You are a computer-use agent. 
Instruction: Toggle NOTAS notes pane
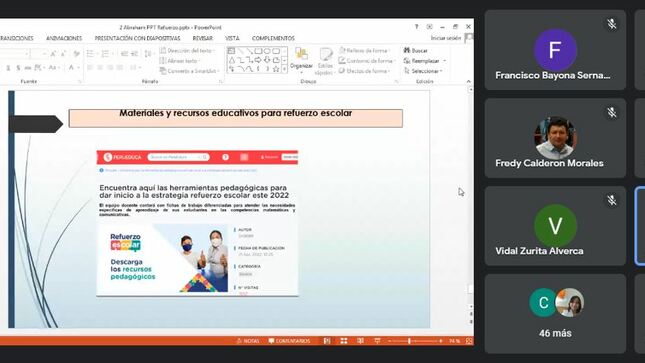248,341
